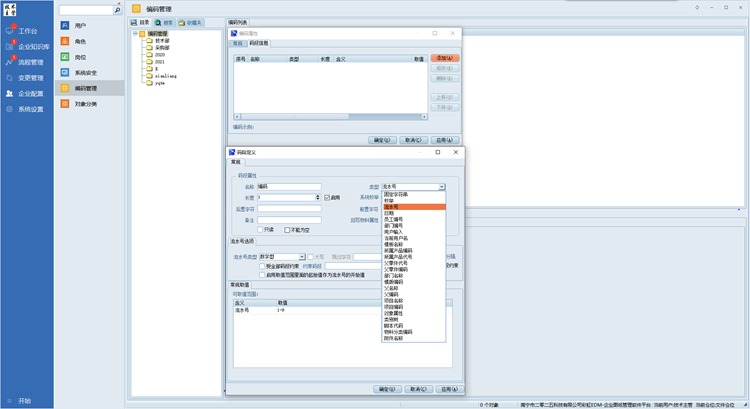Screen dimensions: 750x409
Task: Select the 技术部 folder in the tree
Action: pyautogui.click(x=161, y=40)
